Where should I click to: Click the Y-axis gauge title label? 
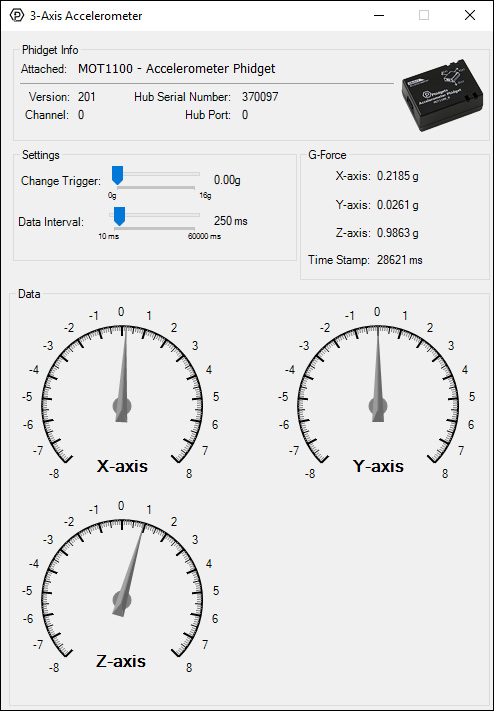[378, 466]
